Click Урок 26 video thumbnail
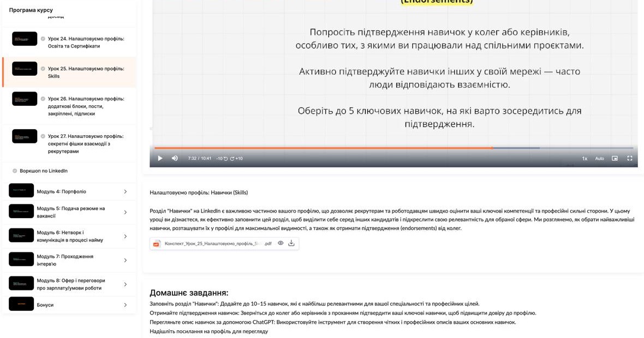The image size is (644, 338). click(25, 99)
